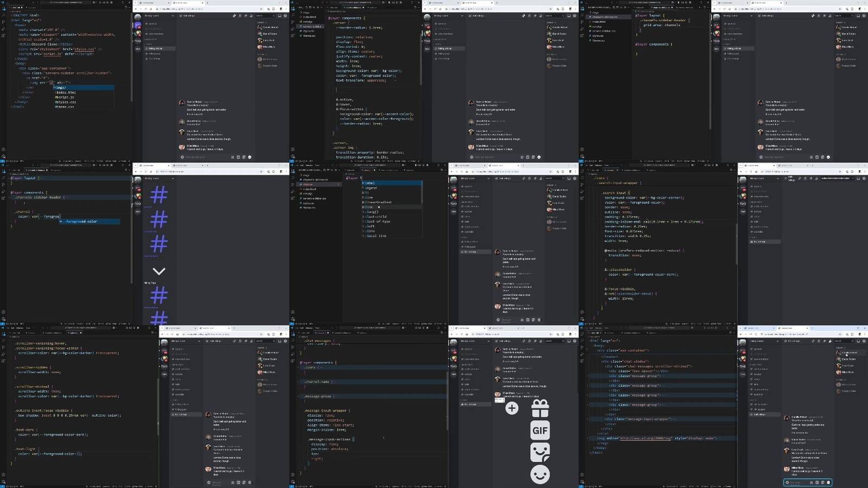Image resolution: width=868 pixels, height=488 pixels.
Task: Click the oversized round emoji icon below the sticker icon
Action: click(540, 474)
